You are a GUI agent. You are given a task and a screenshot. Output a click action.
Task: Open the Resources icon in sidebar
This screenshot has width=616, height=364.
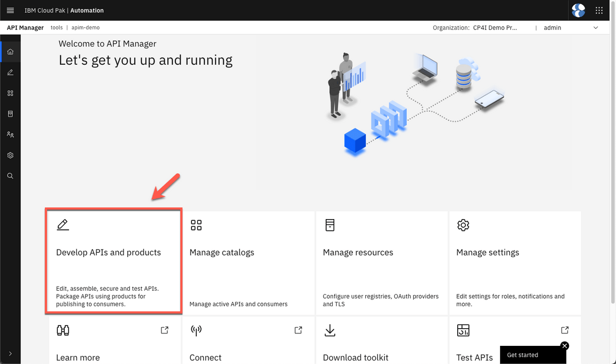tap(10, 114)
